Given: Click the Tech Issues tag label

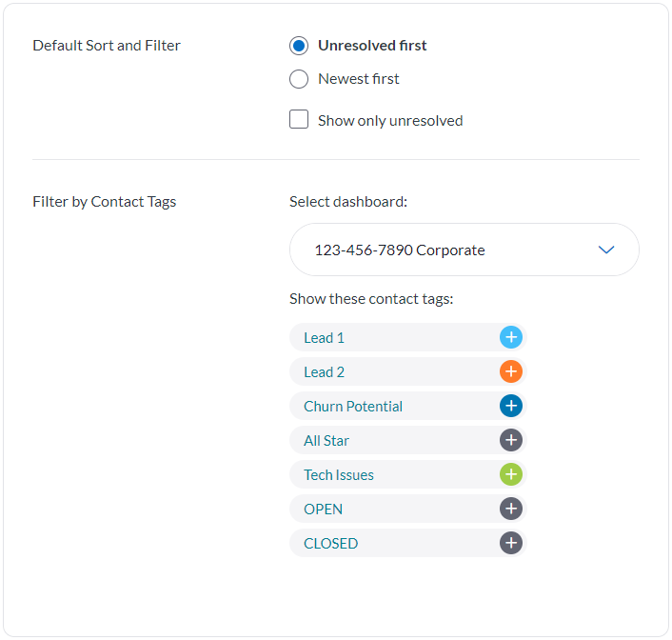Looking at the screenshot, I should (339, 475).
